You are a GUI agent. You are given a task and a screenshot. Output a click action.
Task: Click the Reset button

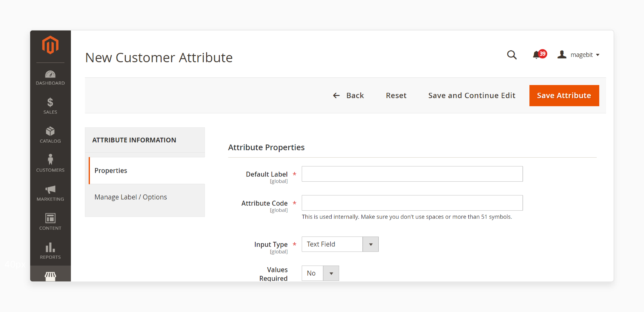pyautogui.click(x=396, y=95)
